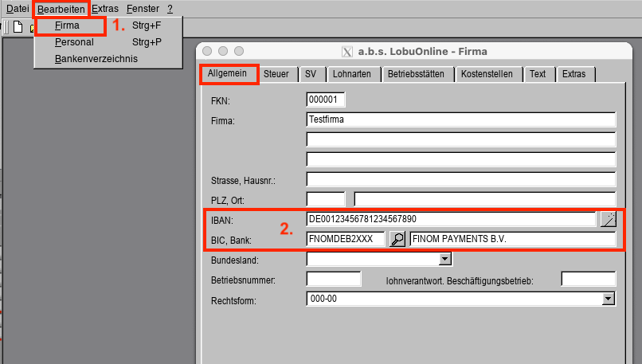Click the IBAN magic wand icon
The width and height of the screenshot is (642, 364).
click(x=608, y=219)
